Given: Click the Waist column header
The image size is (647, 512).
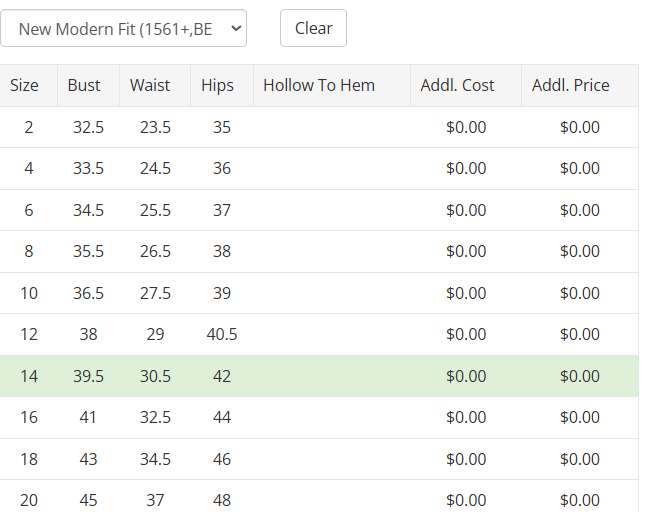Looking at the screenshot, I should (150, 86).
